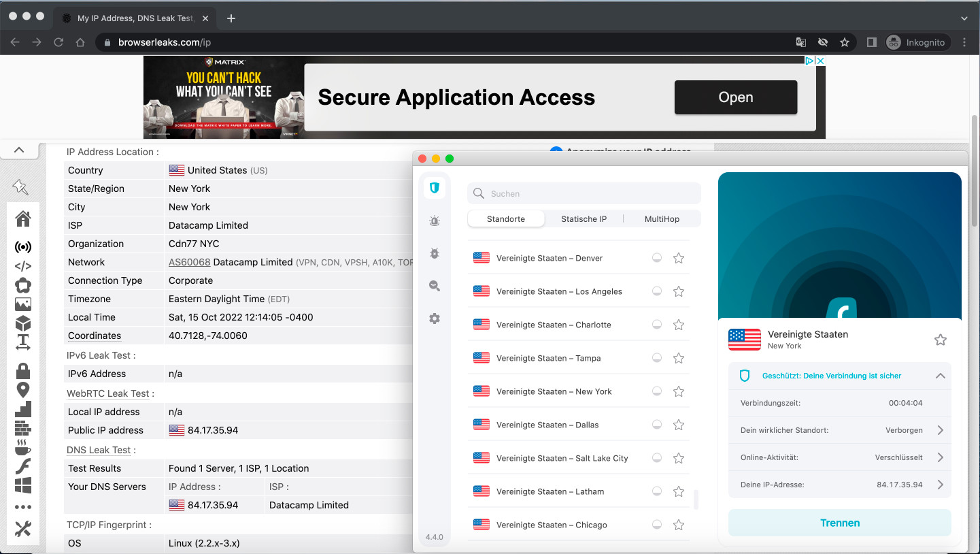
Task: Click the pin icon in browserleaks sidebar
Action: coord(20,187)
